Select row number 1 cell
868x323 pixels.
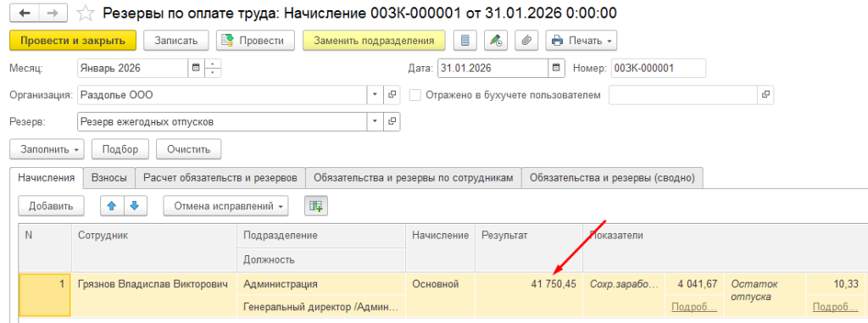[45, 295]
